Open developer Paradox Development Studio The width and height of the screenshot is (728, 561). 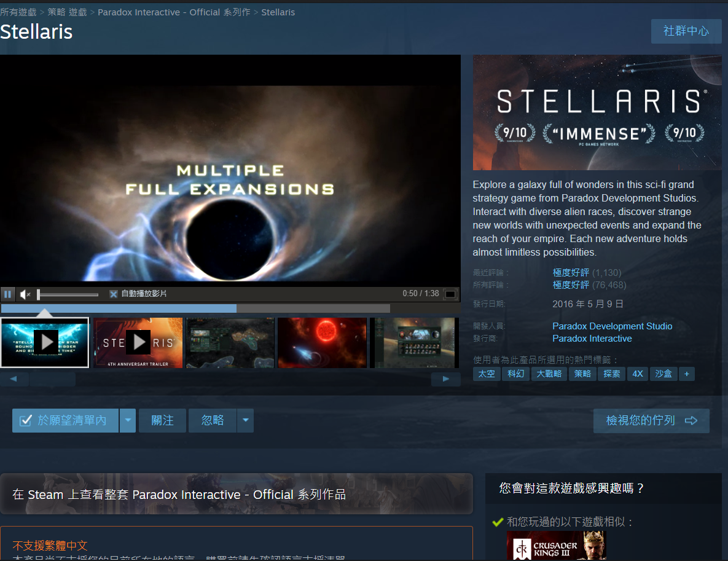(x=613, y=326)
